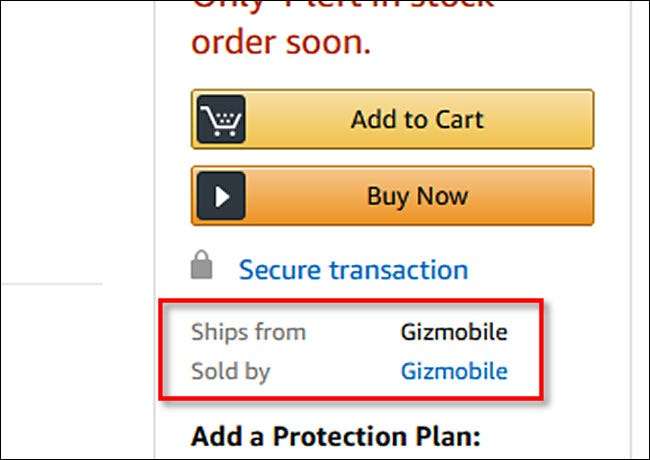Click the Add a Protection Plan heading
Screen dimensions: 650x460
click(336, 436)
